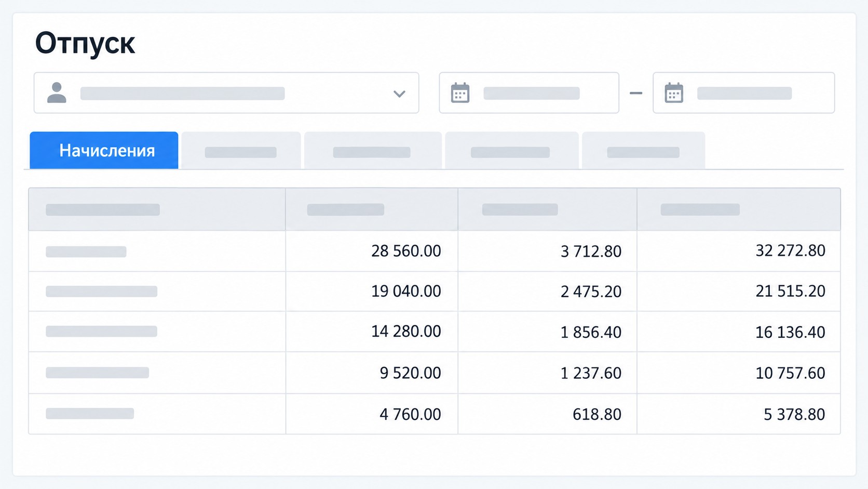Expand the employee dropdown chevron

[x=399, y=94]
